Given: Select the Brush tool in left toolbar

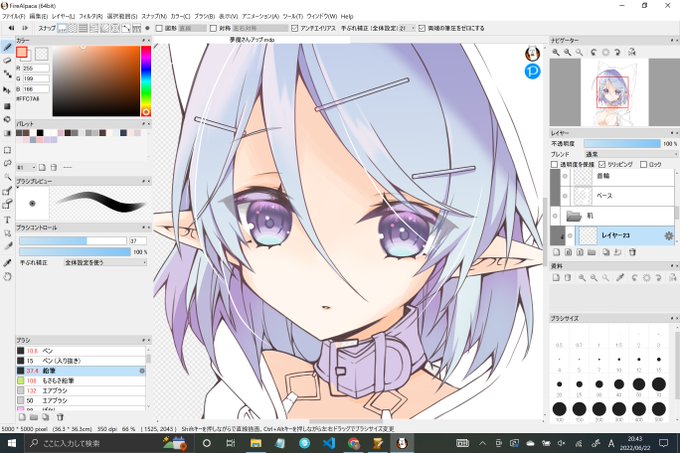Looking at the screenshot, I should [x=7, y=46].
